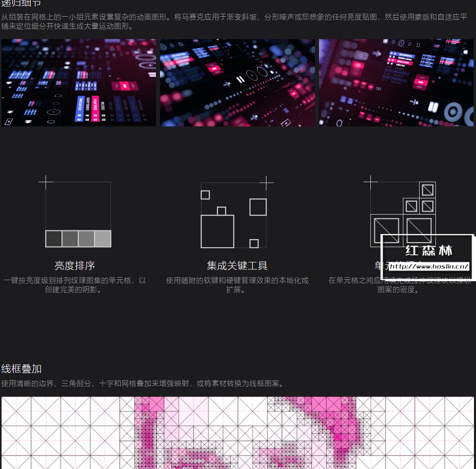Open the third preview thumbnail with ring shapes
The image size is (476, 469).
(396, 83)
